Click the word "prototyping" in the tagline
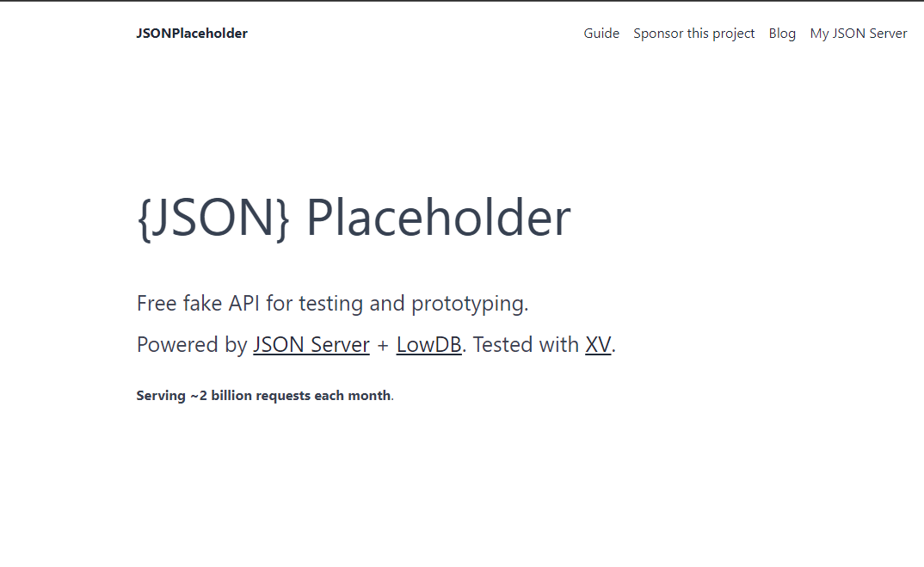924x567 pixels. coord(469,304)
